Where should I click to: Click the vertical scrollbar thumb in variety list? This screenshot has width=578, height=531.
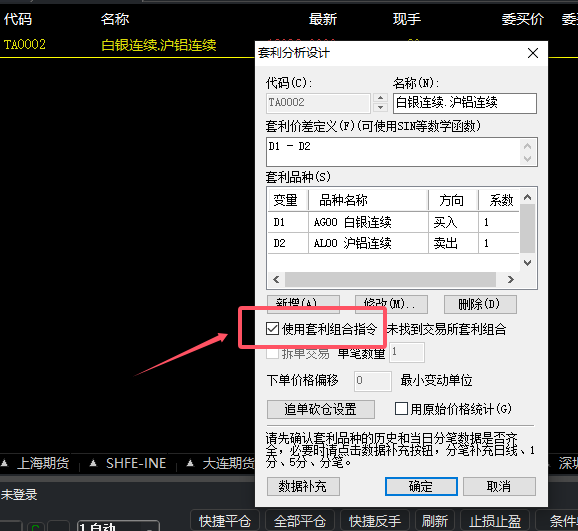click(527, 229)
